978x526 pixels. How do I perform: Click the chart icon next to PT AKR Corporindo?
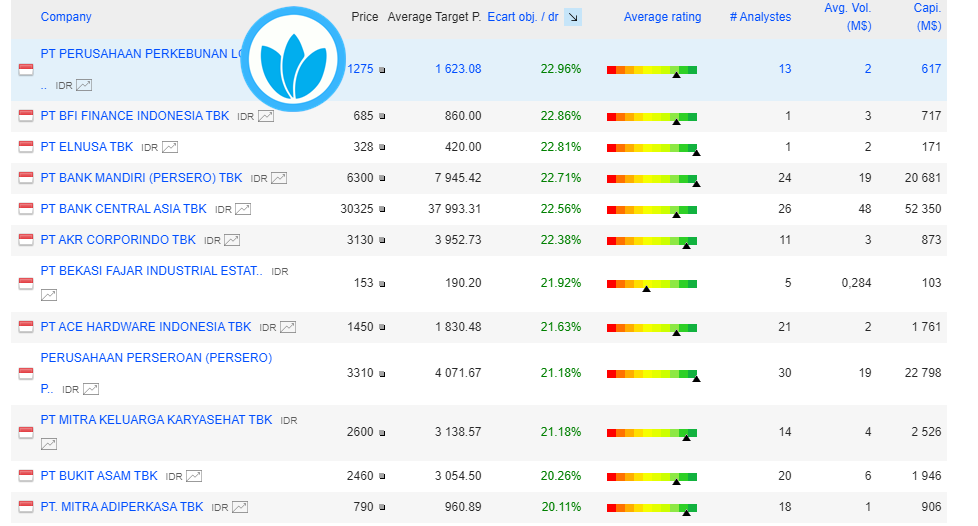coord(232,240)
